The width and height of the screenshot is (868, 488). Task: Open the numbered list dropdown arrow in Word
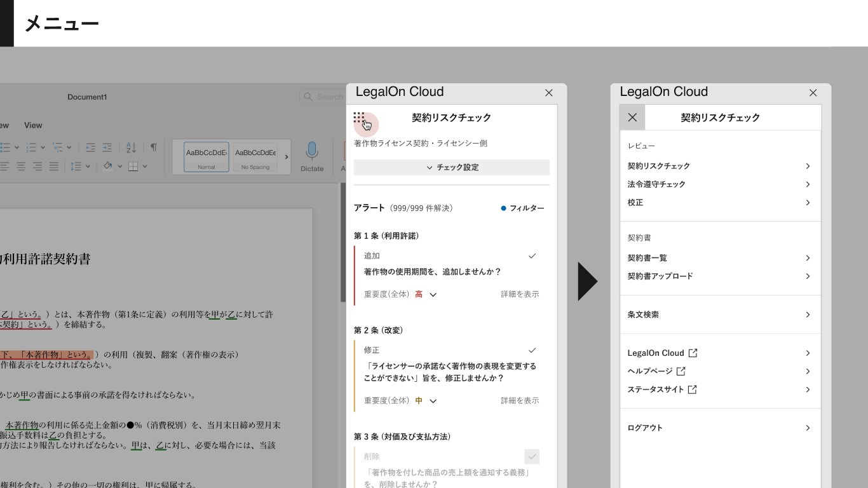pos(43,147)
